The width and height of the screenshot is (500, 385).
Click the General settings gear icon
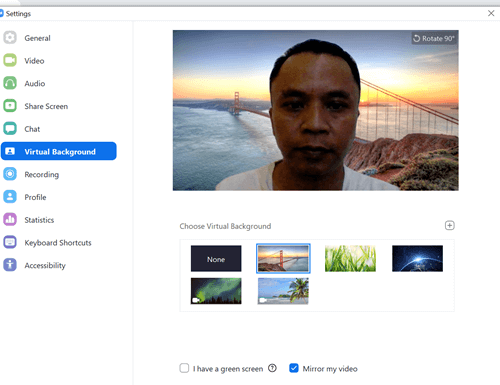tap(10, 38)
